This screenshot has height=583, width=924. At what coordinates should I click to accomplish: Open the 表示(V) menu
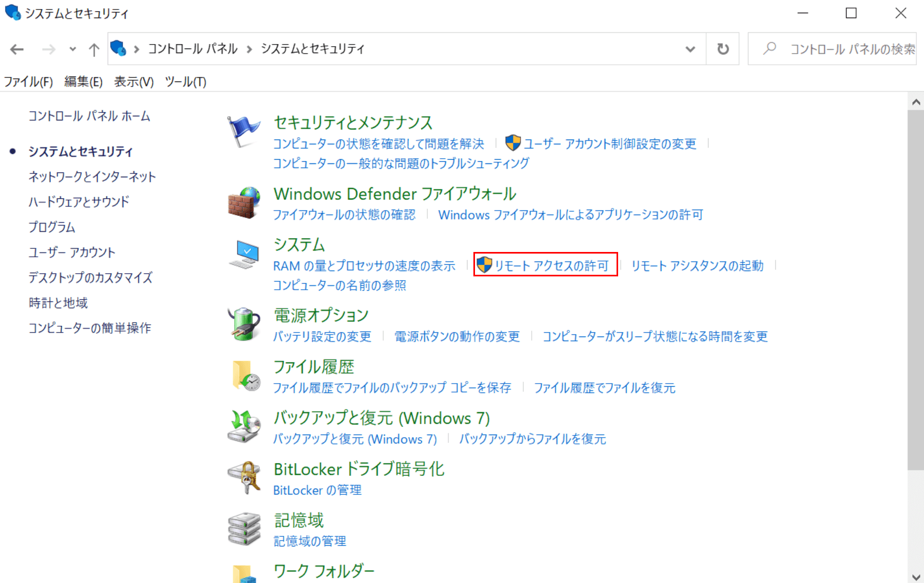tap(134, 82)
